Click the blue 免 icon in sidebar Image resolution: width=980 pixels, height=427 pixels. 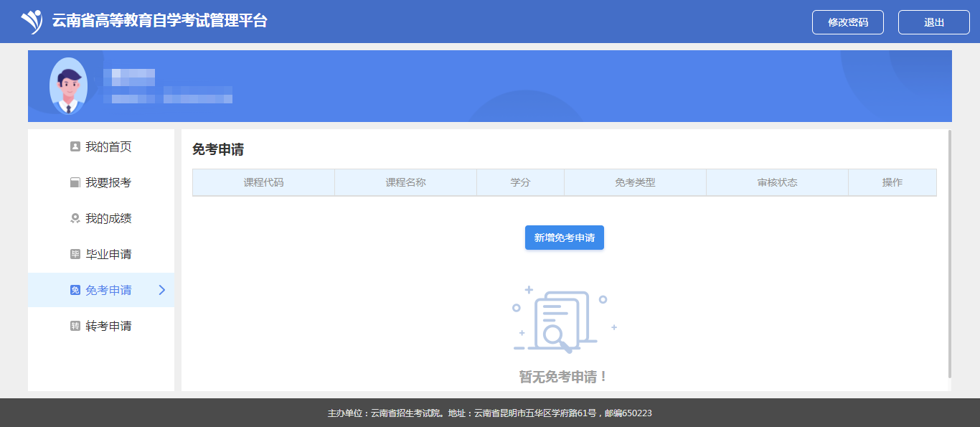(x=75, y=291)
